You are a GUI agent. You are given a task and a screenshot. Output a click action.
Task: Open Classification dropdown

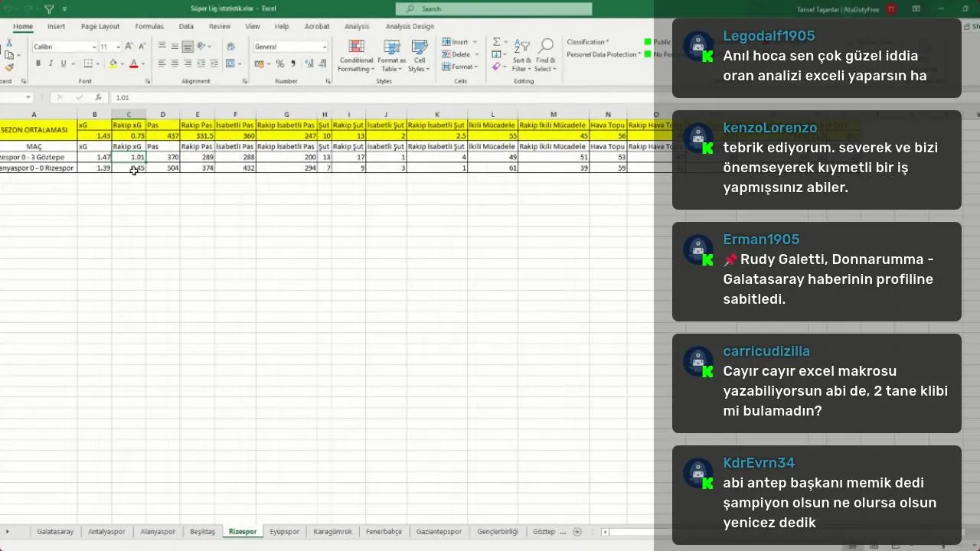[588, 42]
